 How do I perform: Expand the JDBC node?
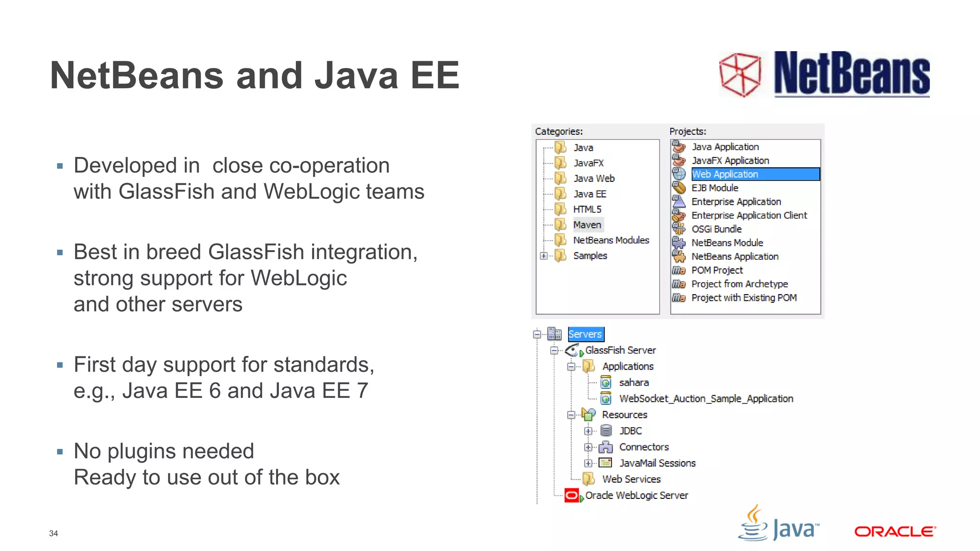point(588,431)
